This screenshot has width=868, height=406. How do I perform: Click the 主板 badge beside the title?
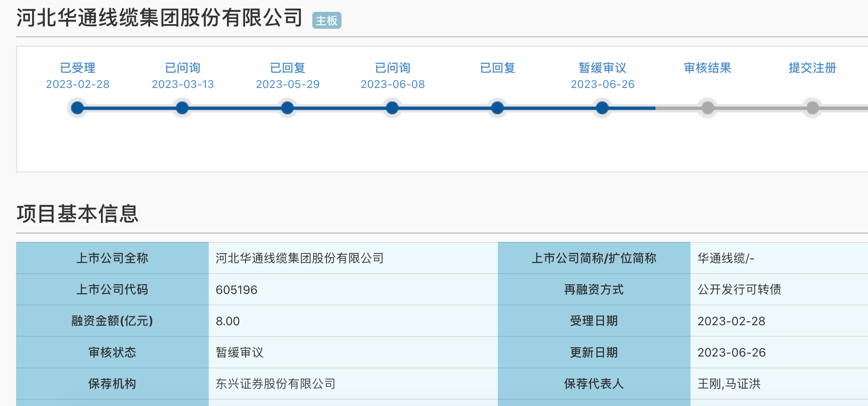(x=327, y=20)
